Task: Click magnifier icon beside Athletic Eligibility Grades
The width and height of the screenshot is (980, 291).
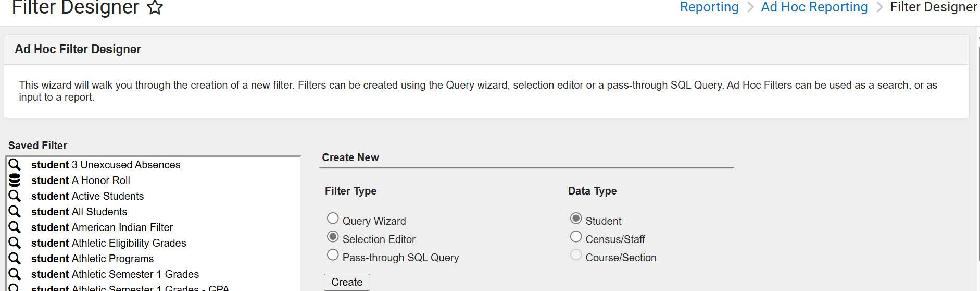Action: pyautogui.click(x=15, y=243)
